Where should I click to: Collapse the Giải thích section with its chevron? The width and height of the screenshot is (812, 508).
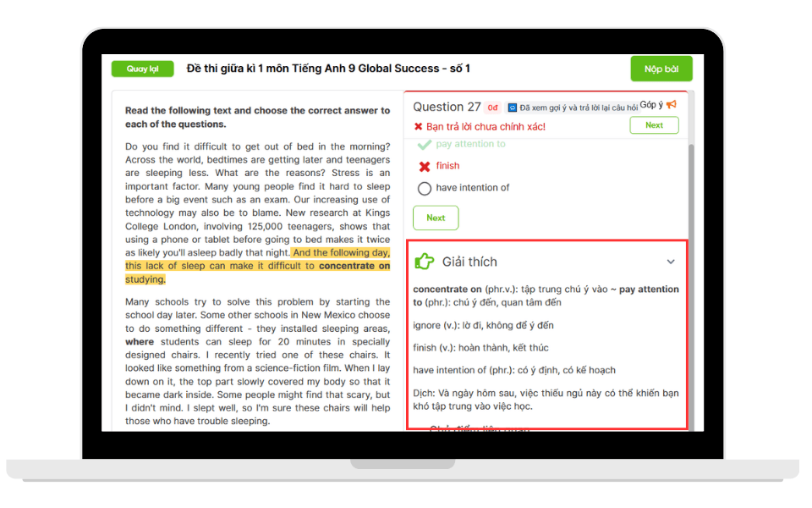tap(671, 262)
